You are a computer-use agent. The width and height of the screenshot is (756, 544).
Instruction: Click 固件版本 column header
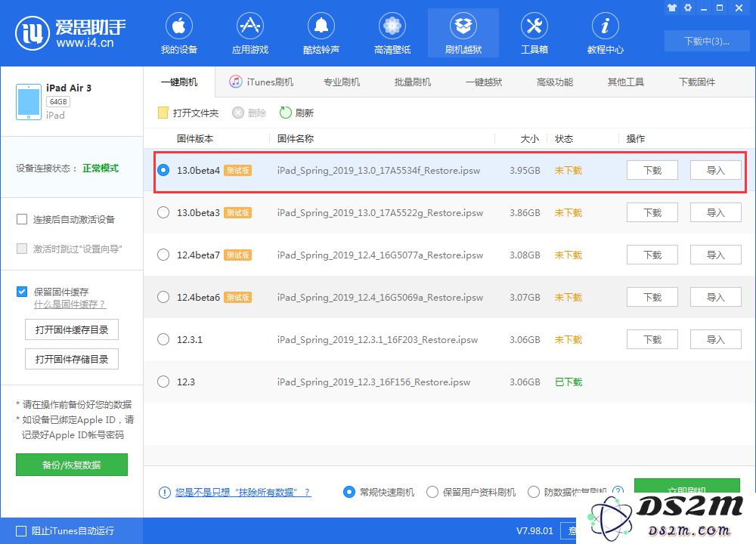[195, 139]
